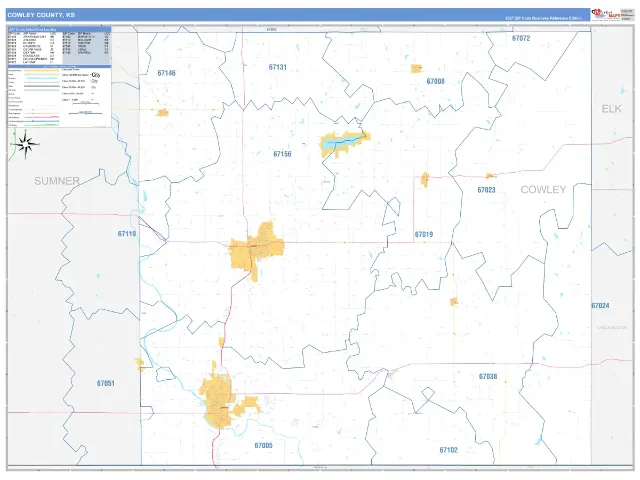Select ZIP code label 67038

point(488,376)
